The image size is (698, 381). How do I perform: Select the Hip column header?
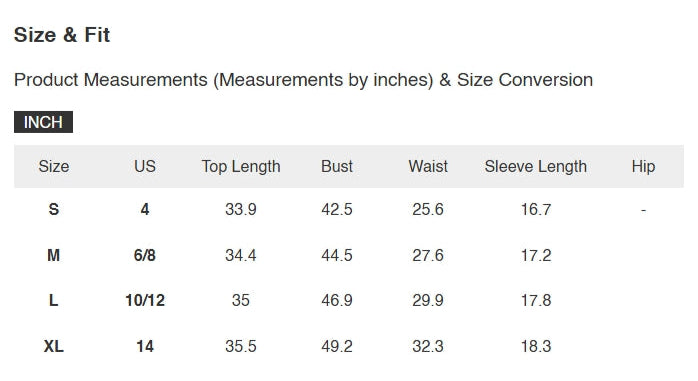pyautogui.click(x=643, y=166)
